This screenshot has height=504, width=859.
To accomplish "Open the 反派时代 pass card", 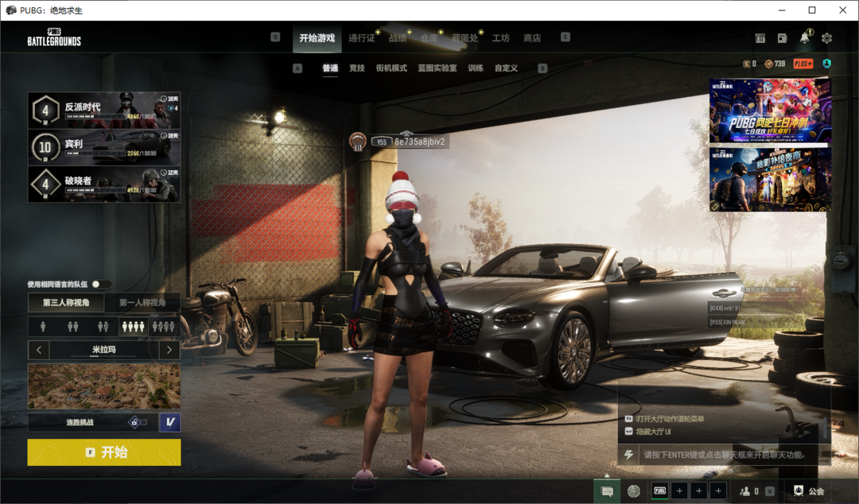I will point(104,110).
